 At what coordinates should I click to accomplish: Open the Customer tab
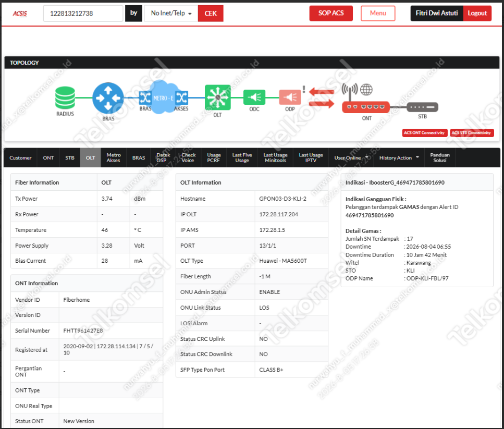tap(20, 158)
